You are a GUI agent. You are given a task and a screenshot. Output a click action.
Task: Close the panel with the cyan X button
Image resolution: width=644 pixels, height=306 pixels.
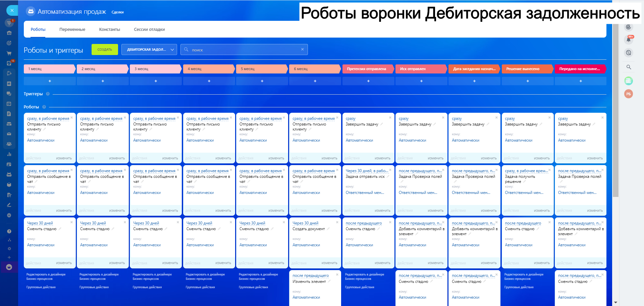[x=12, y=10]
